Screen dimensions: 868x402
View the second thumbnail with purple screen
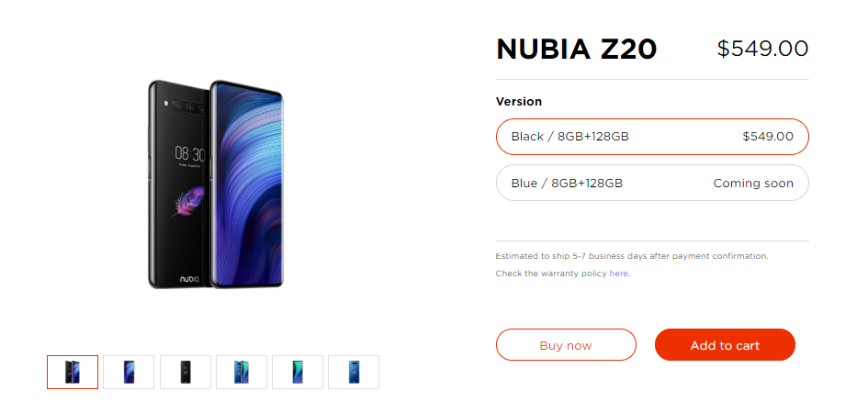coord(129,372)
